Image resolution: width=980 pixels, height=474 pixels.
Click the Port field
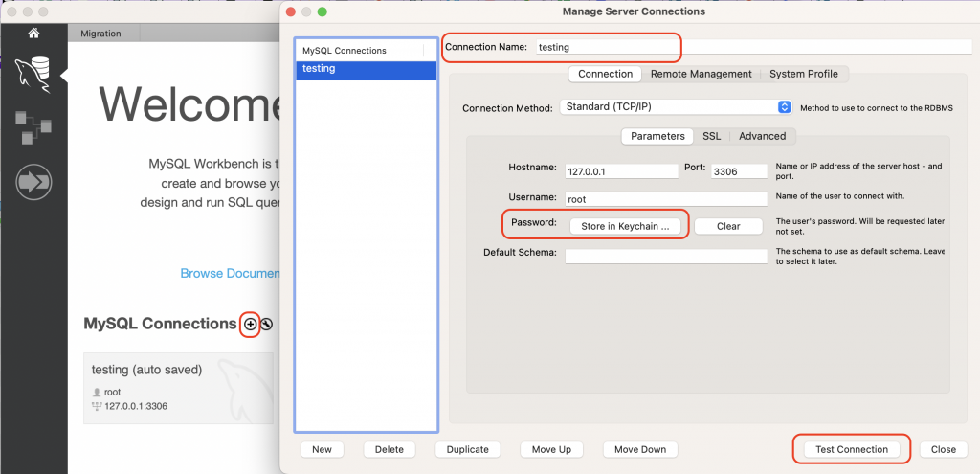click(739, 171)
